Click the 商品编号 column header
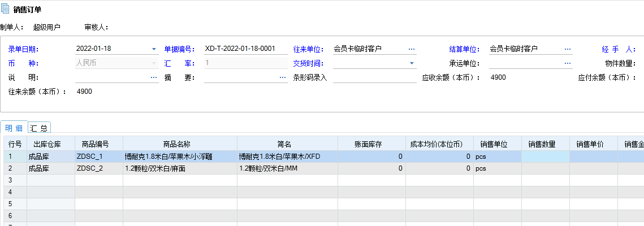Image resolution: width=644 pixels, height=226 pixels. coord(99,145)
